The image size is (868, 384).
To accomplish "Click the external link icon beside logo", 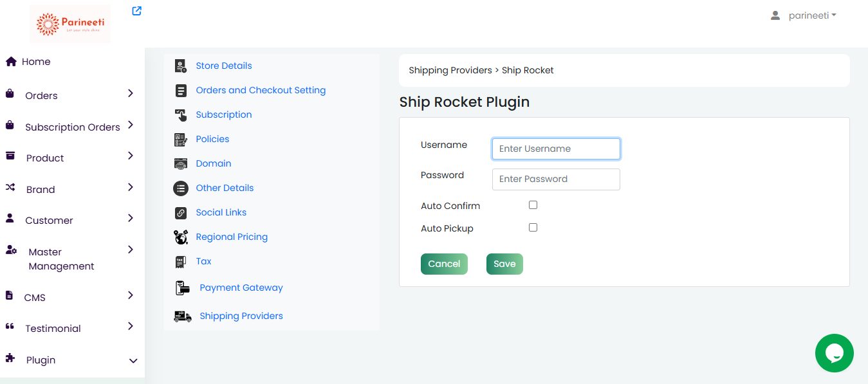I will coord(136,11).
